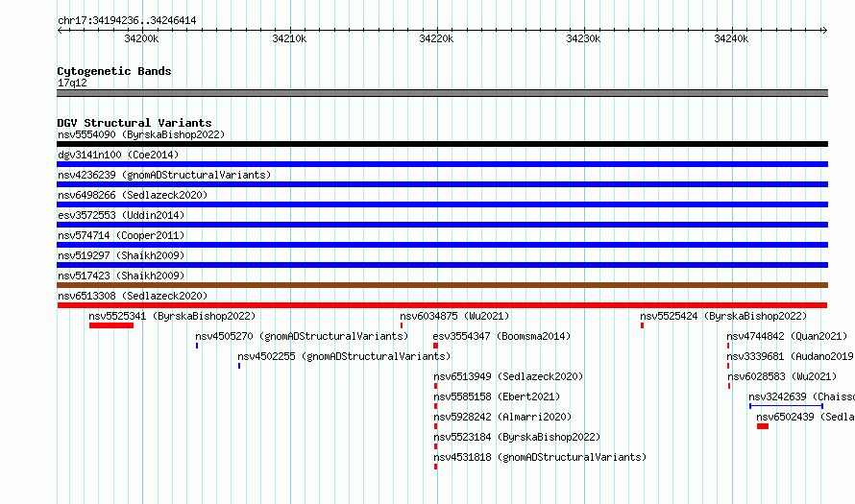The width and height of the screenshot is (855, 504).
Task: Click the nsv519297 (Shaikh2009) label
Action: [121, 255]
